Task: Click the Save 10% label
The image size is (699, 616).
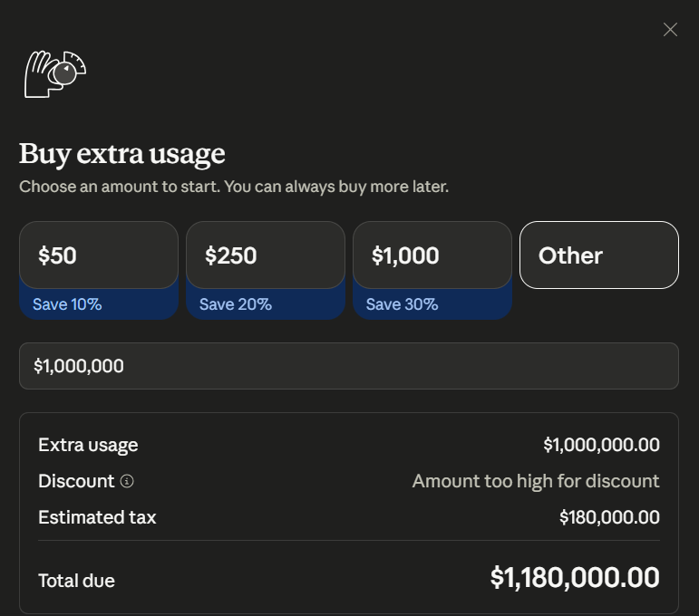Action: click(67, 304)
